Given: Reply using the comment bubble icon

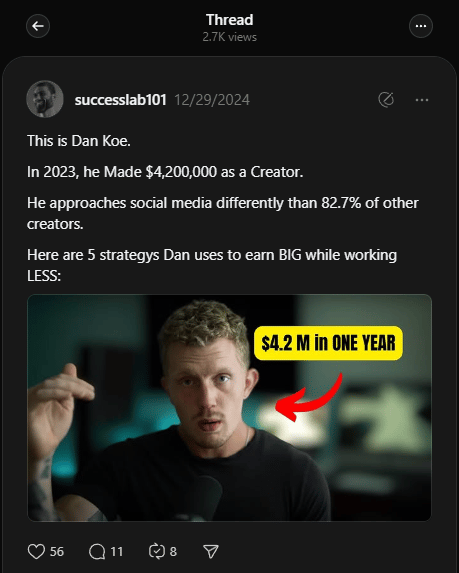Looking at the screenshot, I should [x=97, y=551].
